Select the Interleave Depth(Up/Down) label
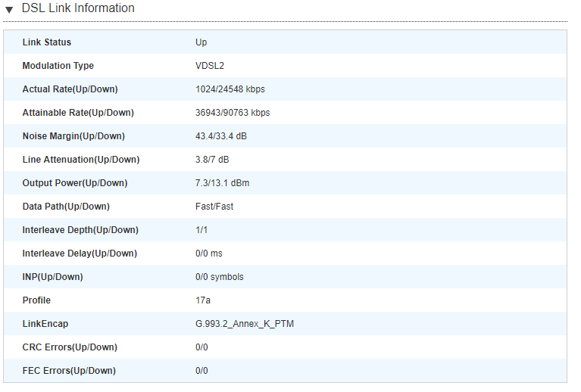The height and width of the screenshot is (392, 581). coord(80,230)
